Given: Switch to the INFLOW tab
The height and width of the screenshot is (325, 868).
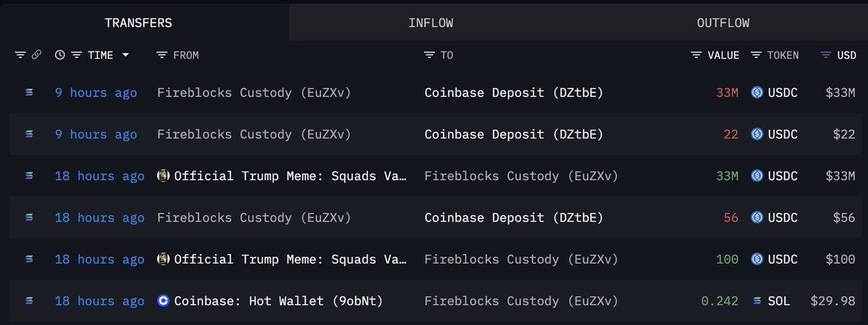Looking at the screenshot, I should pyautogui.click(x=430, y=22).
